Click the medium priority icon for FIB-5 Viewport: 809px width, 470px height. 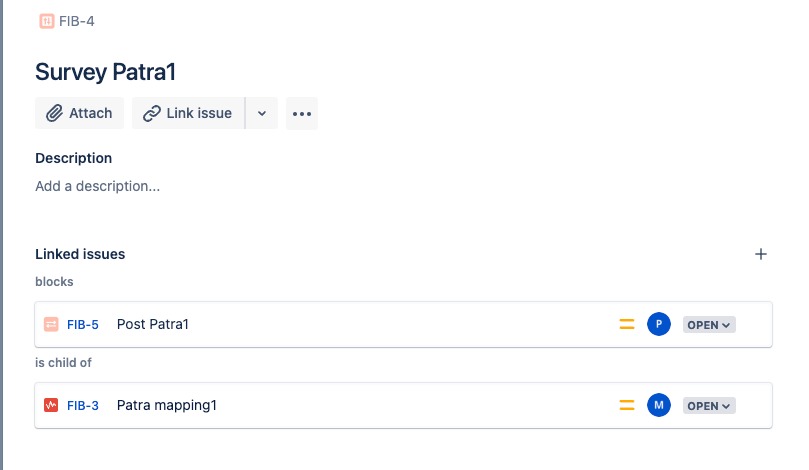(x=627, y=325)
